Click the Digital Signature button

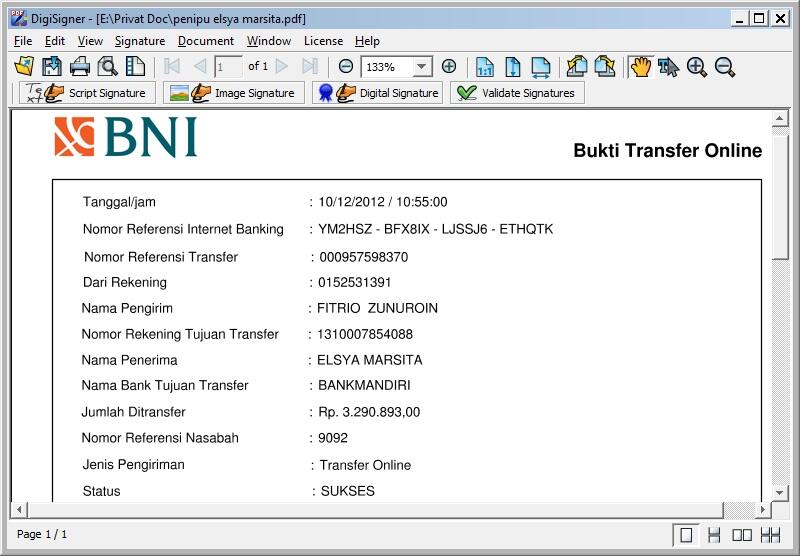[378, 93]
